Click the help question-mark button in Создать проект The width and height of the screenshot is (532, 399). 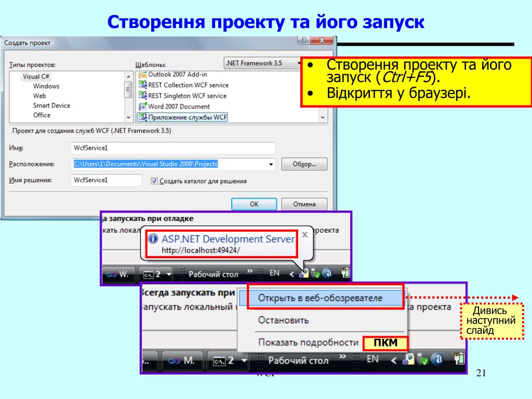click(303, 41)
